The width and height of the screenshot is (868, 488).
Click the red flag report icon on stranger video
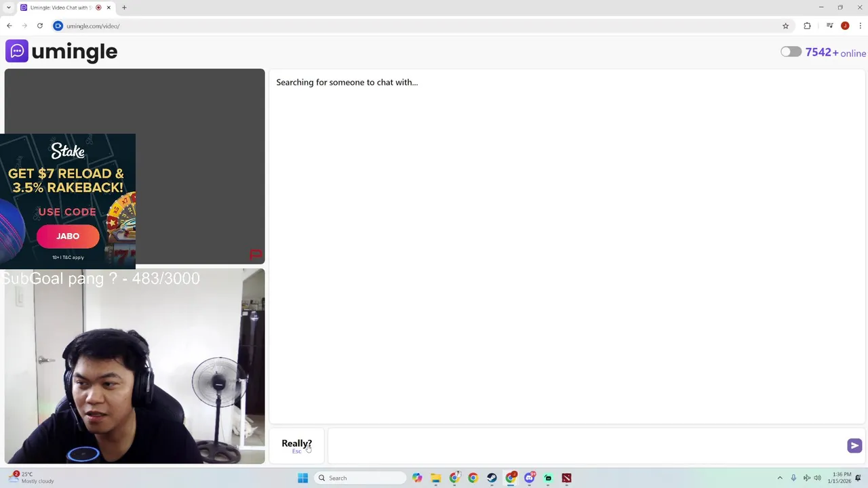[x=256, y=255]
